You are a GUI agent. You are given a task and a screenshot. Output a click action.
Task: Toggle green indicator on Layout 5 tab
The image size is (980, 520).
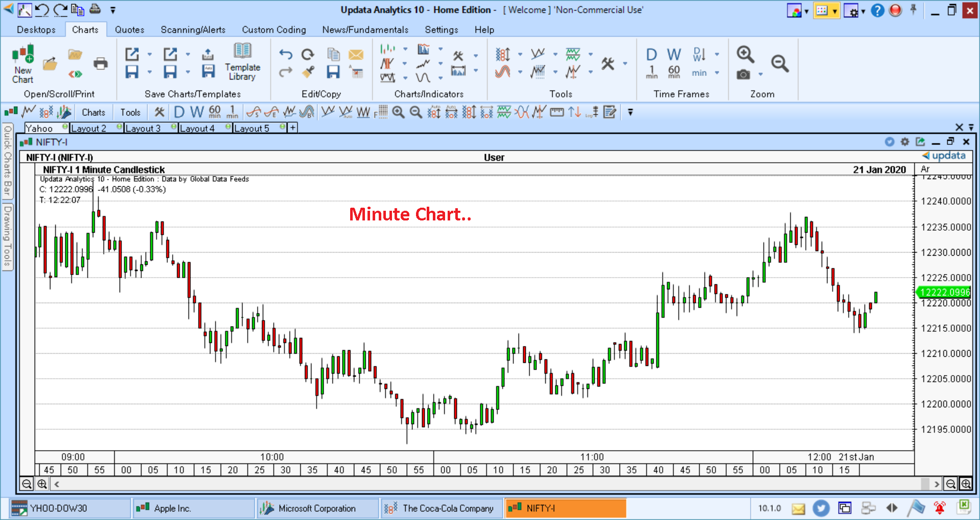click(x=283, y=126)
